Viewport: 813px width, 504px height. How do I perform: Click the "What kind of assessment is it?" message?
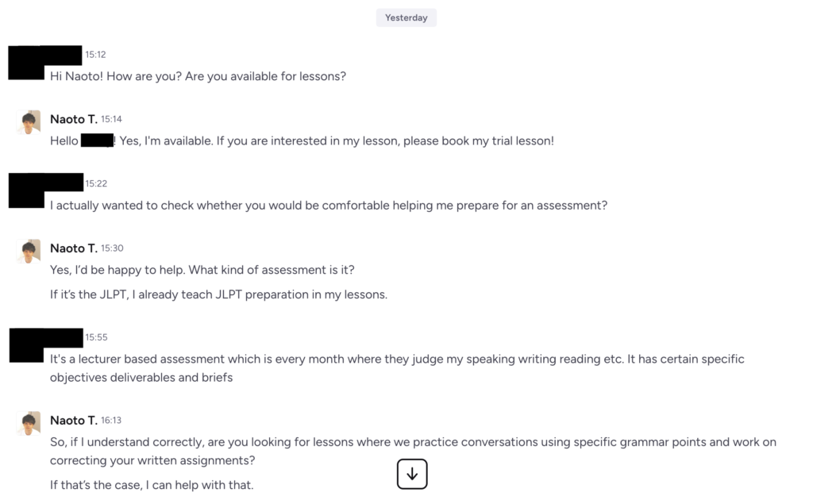(x=202, y=270)
